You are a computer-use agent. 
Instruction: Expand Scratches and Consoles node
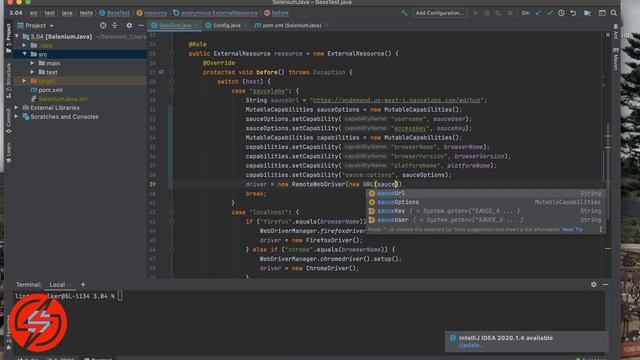[x=17, y=117]
